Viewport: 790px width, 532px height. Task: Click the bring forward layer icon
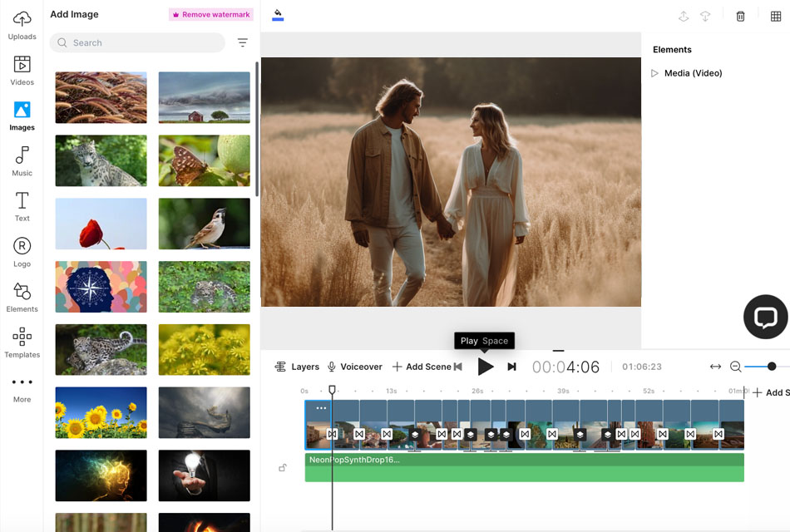(684, 17)
